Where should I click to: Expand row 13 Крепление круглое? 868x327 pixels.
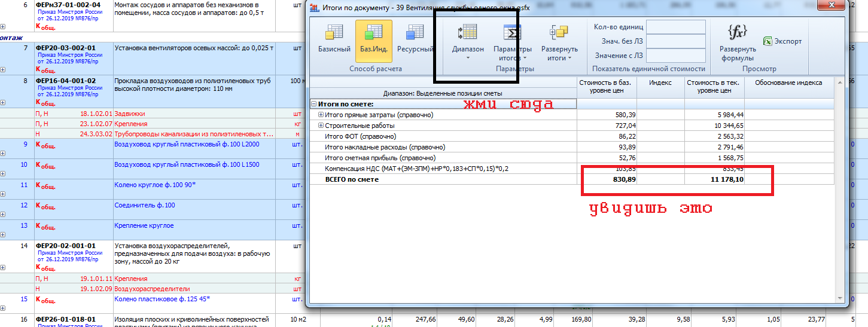click(3, 235)
